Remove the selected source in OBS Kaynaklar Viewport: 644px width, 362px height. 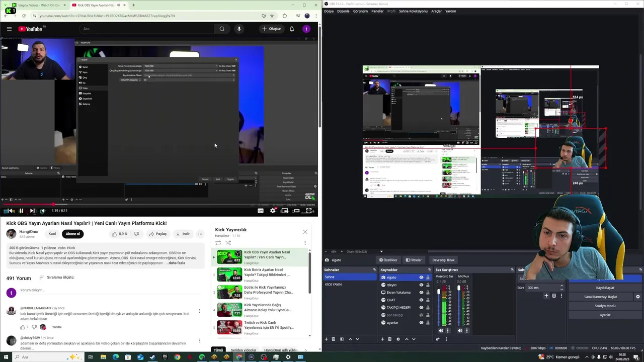click(389, 339)
